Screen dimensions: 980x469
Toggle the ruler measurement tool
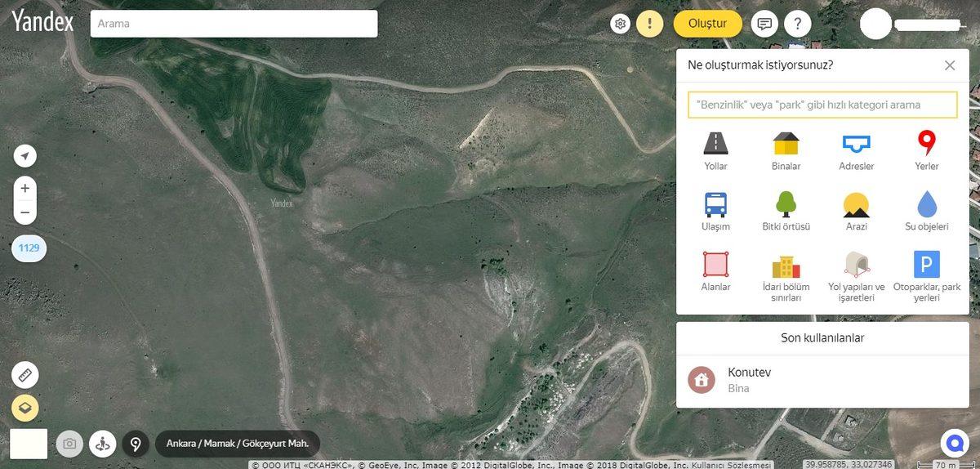point(25,375)
